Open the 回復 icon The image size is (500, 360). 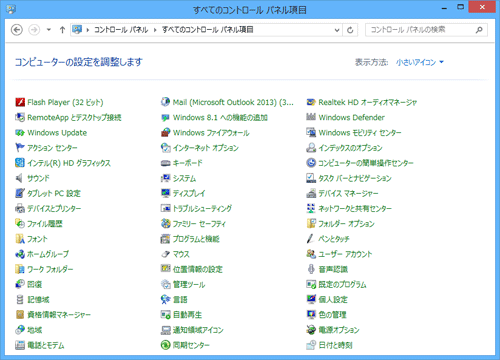[x=20, y=284]
